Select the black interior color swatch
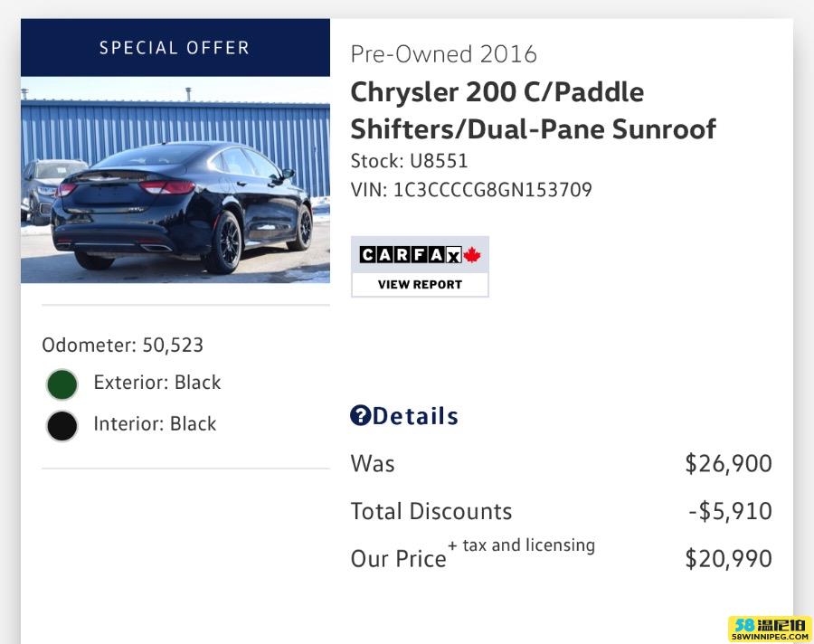This screenshot has height=644, width=814. 62,426
